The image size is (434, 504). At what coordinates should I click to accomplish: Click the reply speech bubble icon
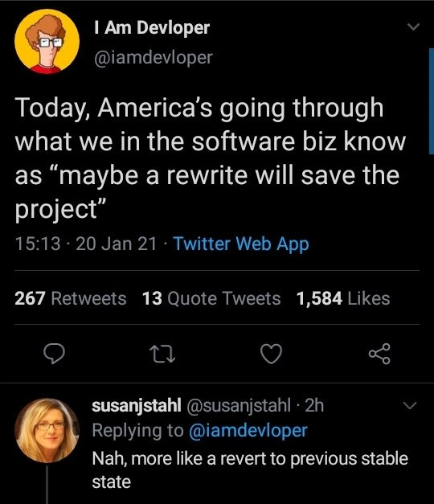pos(55,354)
